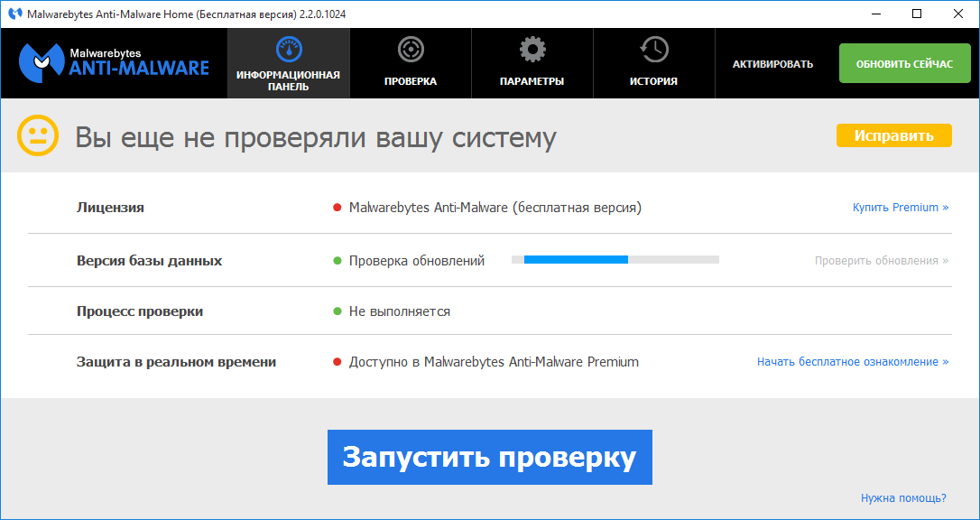Click the gear icon above Параметры

click(532, 50)
